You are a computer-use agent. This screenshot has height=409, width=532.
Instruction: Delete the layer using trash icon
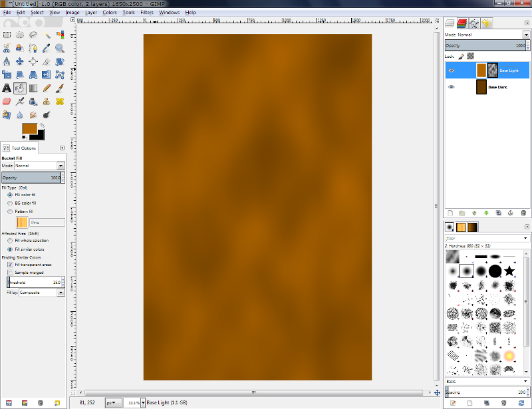tap(523, 213)
